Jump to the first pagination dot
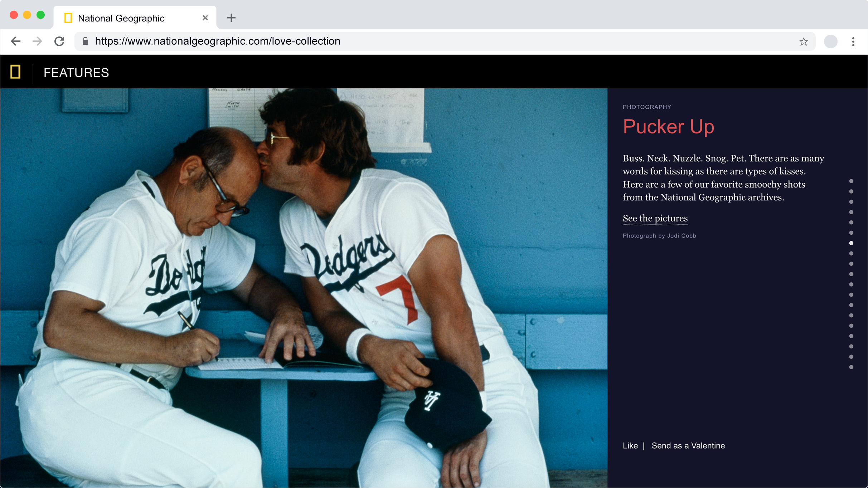The image size is (868, 488). click(x=851, y=181)
